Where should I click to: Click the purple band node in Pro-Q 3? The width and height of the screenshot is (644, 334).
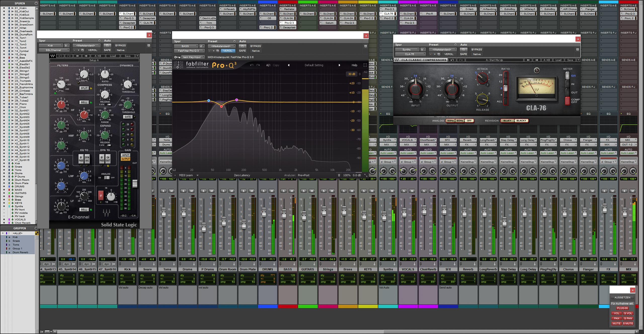tap(236, 100)
